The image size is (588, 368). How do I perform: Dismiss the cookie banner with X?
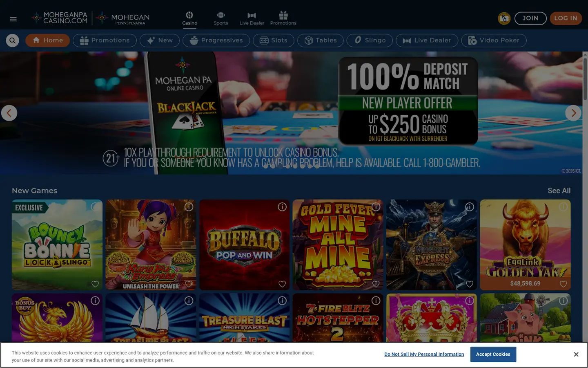(x=576, y=355)
